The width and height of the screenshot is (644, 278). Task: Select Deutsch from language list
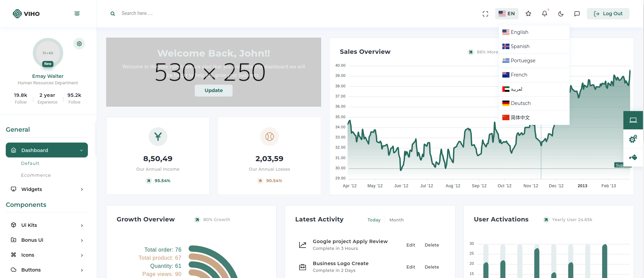tap(521, 103)
